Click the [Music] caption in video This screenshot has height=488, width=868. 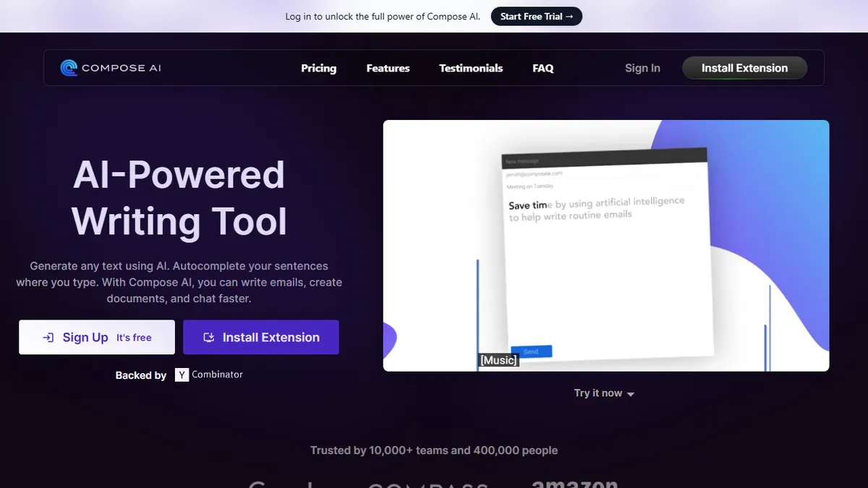[x=499, y=360]
